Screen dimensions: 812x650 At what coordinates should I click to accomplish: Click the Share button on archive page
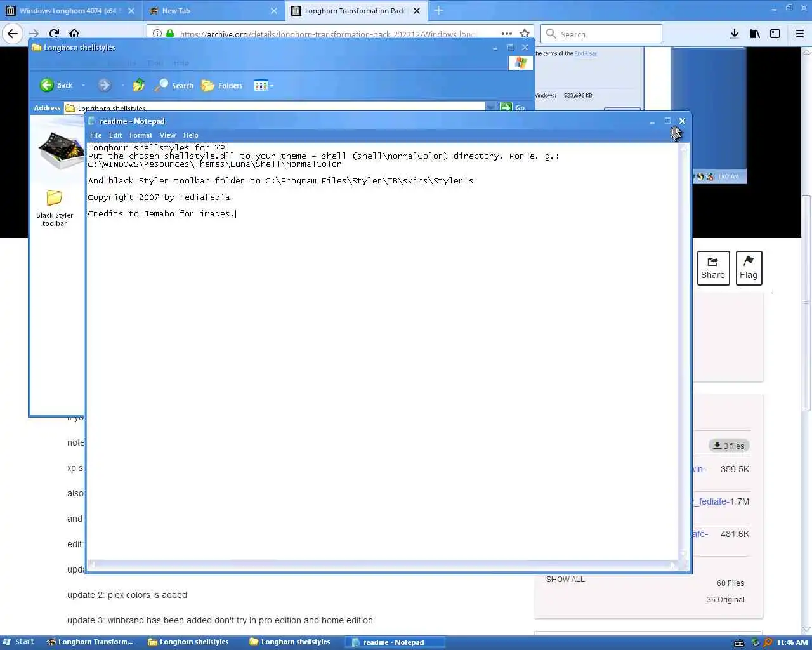713,268
